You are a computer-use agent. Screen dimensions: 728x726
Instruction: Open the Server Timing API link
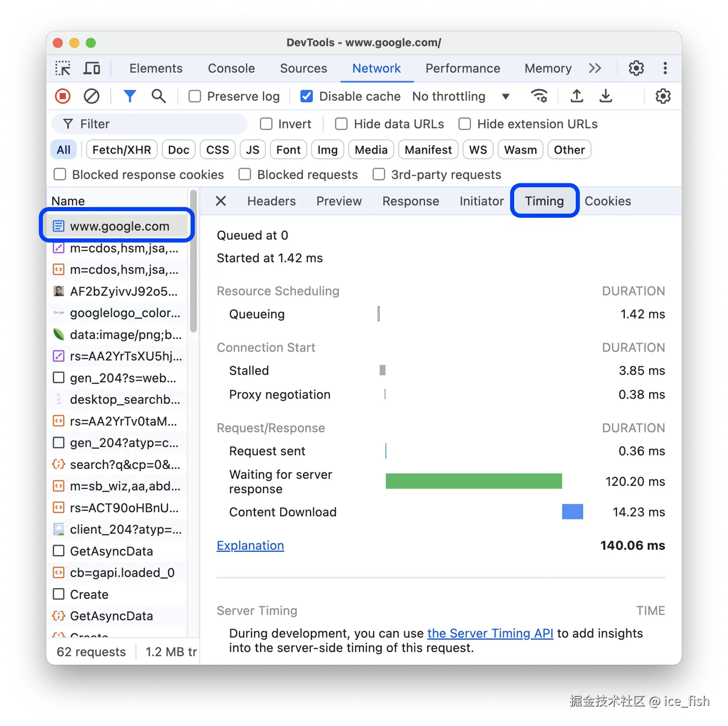[x=490, y=634]
